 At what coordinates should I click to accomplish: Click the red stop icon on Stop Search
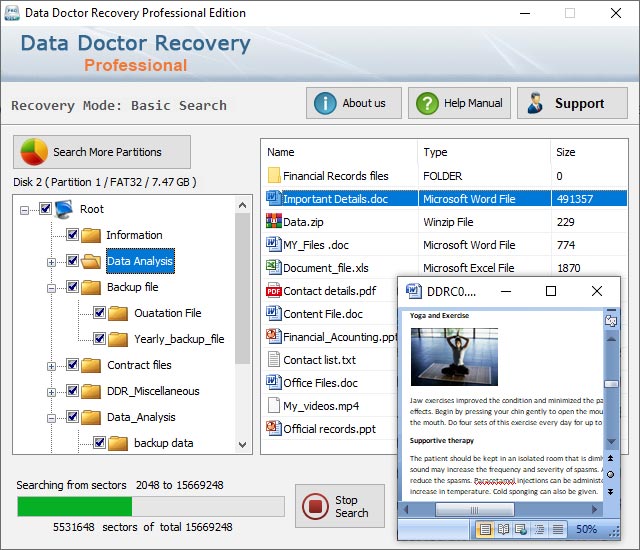[x=315, y=506]
